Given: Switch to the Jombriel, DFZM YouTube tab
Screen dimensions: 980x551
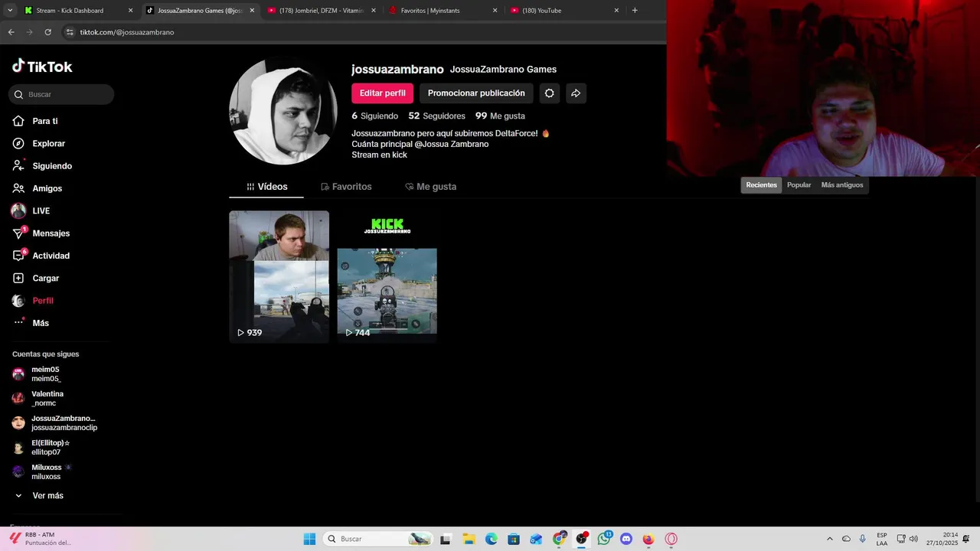Looking at the screenshot, I should 321,11.
